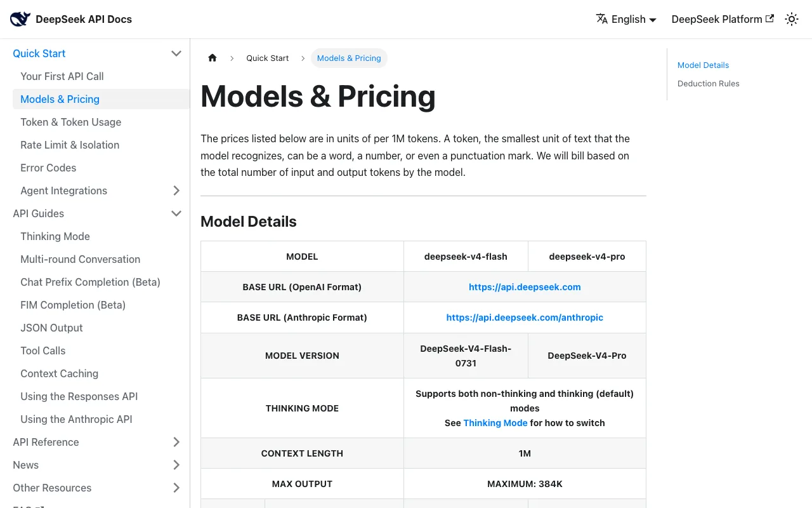This screenshot has height=508, width=812.
Task: Click the MODEL VERSION row label
Action: (x=302, y=356)
